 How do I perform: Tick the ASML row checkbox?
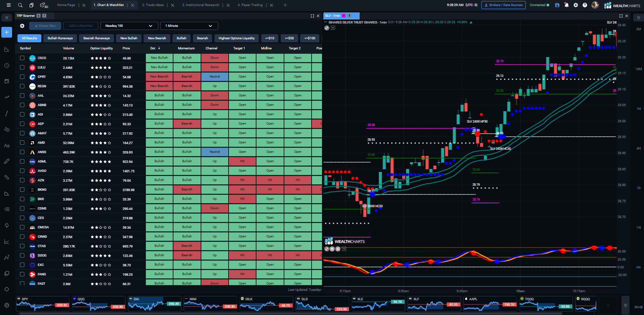tap(22, 162)
